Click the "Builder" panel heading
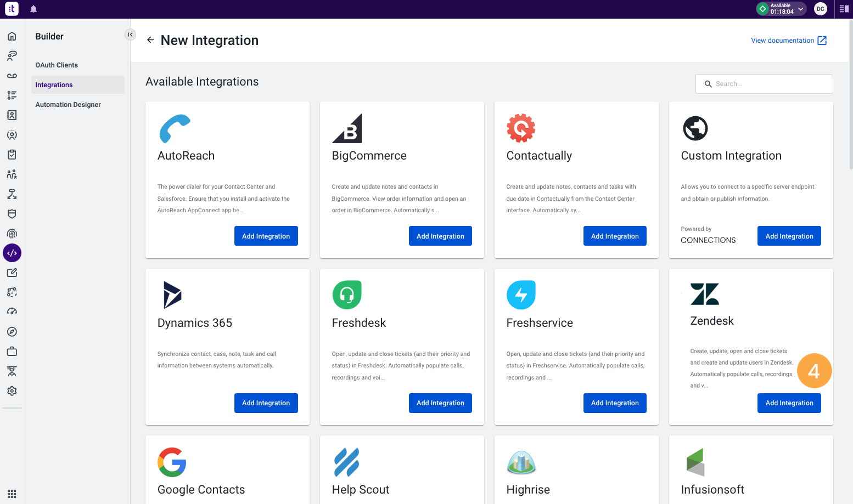The image size is (853, 504). [49, 37]
